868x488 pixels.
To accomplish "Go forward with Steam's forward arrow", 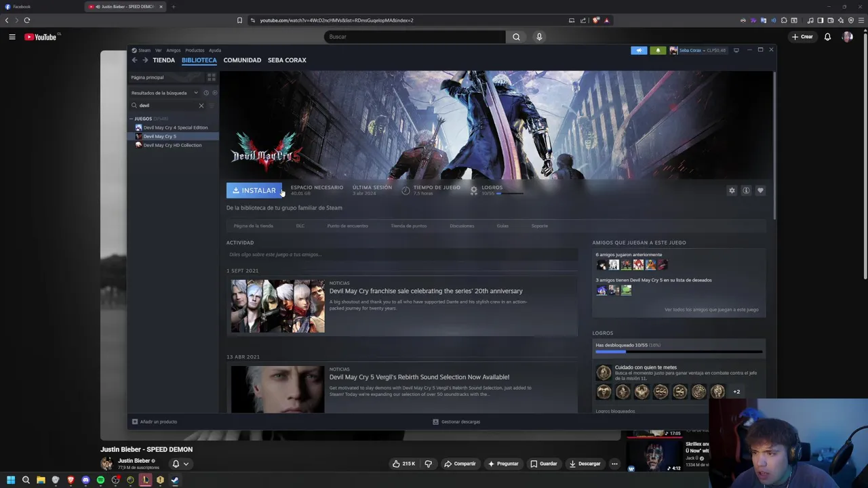I will pos(145,60).
